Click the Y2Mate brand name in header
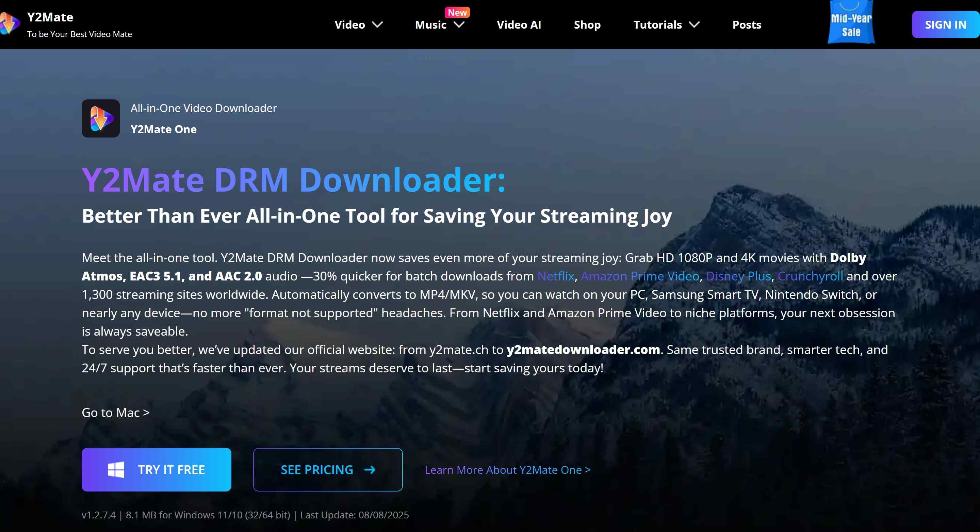The height and width of the screenshot is (532, 980). point(50,17)
